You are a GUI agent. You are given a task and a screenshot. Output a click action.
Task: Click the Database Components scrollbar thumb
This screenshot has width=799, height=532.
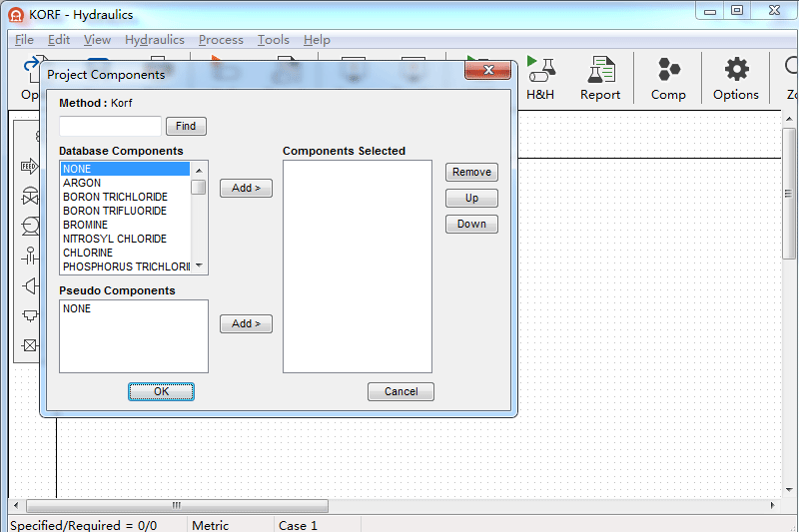(199, 187)
